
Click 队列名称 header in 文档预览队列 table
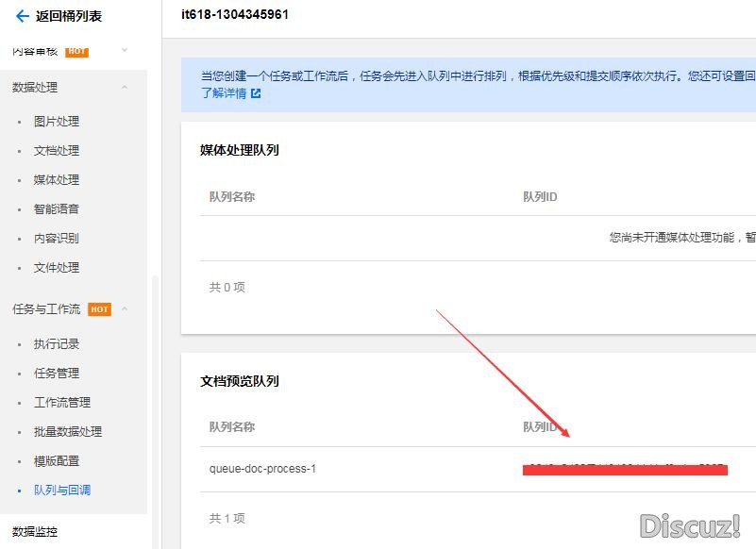coord(232,426)
